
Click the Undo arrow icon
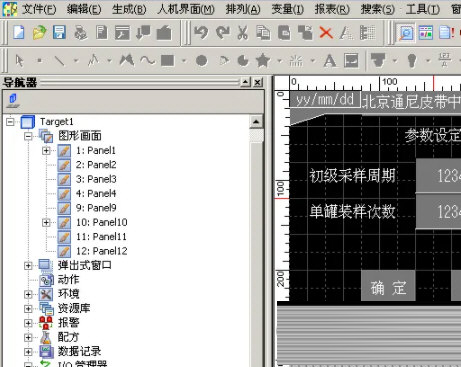(201, 33)
